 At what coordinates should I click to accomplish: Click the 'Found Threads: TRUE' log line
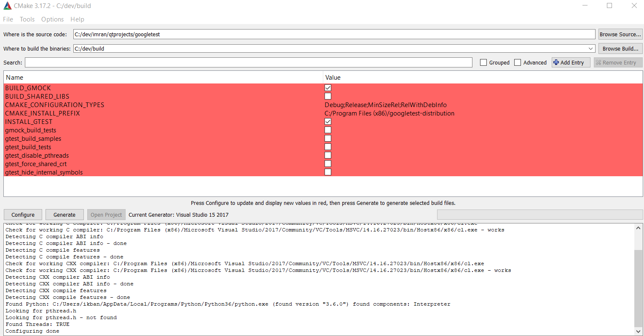pyautogui.click(x=38, y=324)
